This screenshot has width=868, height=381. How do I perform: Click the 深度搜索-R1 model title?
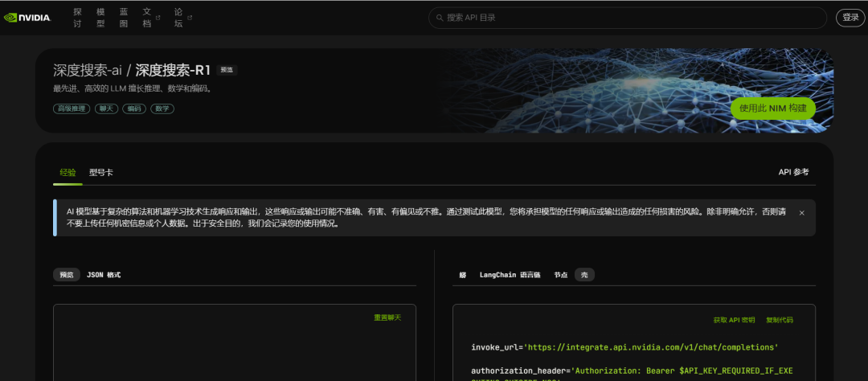coord(174,70)
